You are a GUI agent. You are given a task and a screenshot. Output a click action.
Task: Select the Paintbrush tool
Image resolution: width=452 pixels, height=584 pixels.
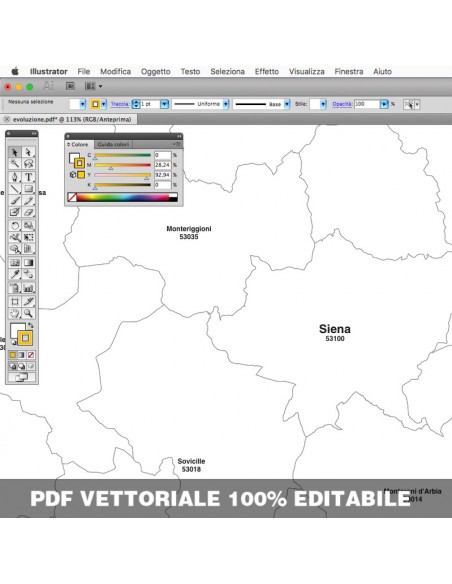pyautogui.click(x=15, y=201)
